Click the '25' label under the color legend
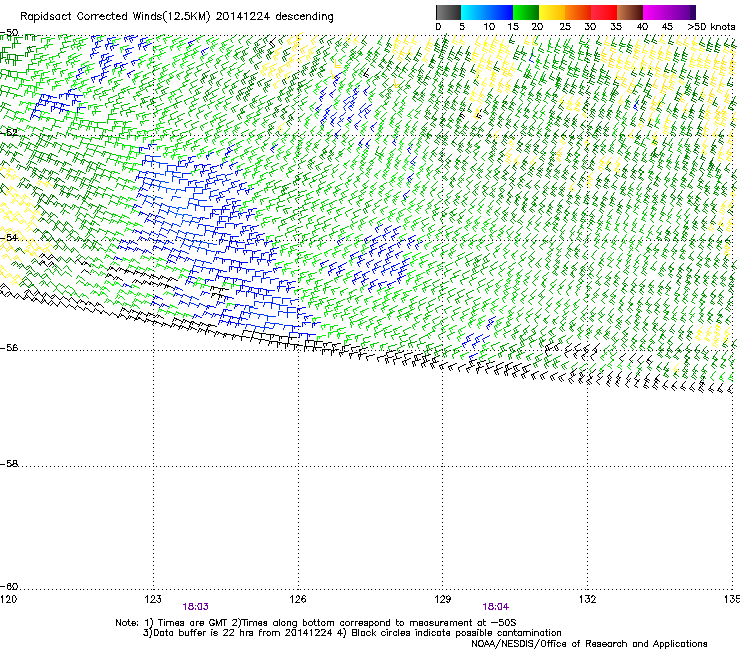 click(565, 27)
